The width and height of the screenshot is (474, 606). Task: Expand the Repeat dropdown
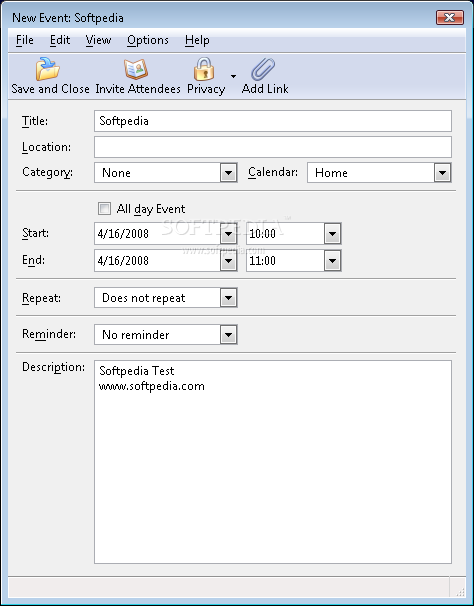(x=165, y=298)
